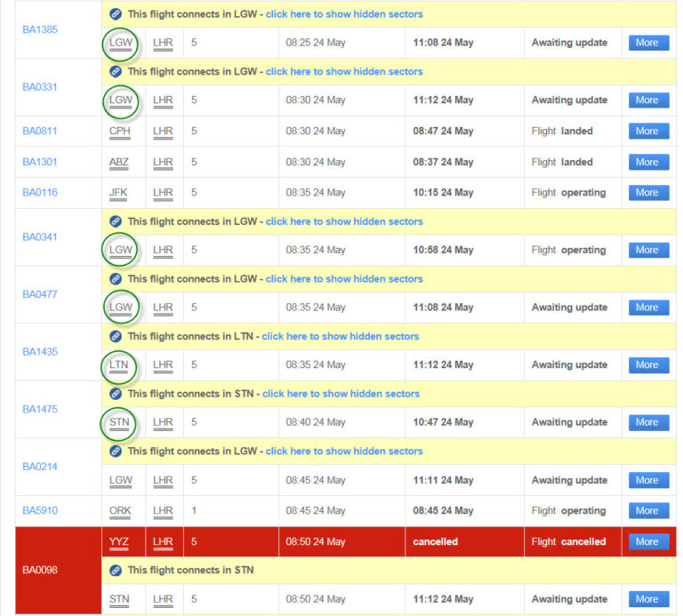Click the link icon in BA0214's connection notice
Screen dimensions: 683x616
[x=116, y=452]
